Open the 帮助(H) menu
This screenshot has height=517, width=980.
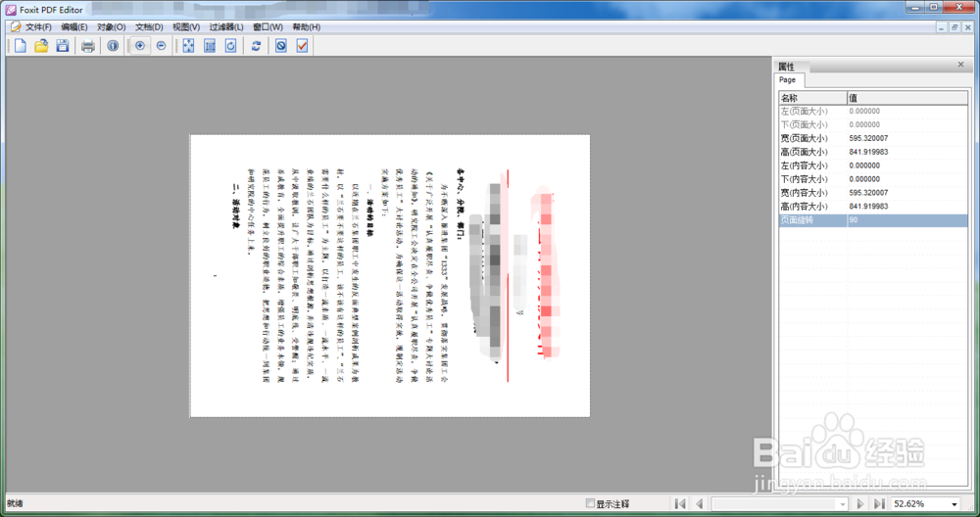click(306, 26)
